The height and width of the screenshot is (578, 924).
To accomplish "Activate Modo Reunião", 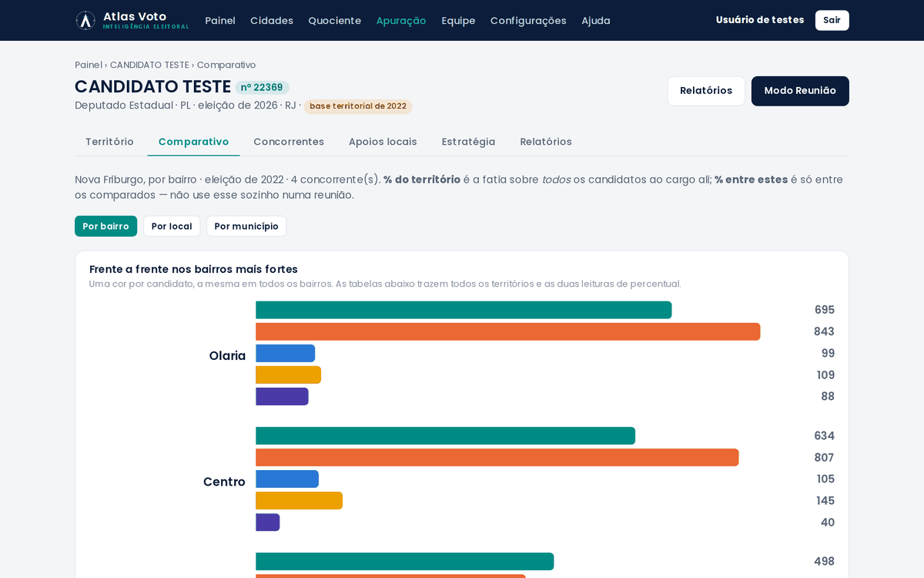I will pyautogui.click(x=800, y=91).
